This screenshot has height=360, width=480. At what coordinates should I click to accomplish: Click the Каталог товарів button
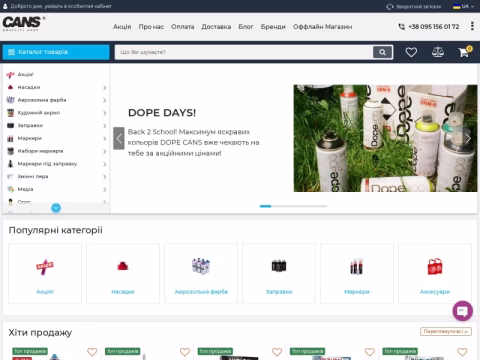click(x=56, y=52)
